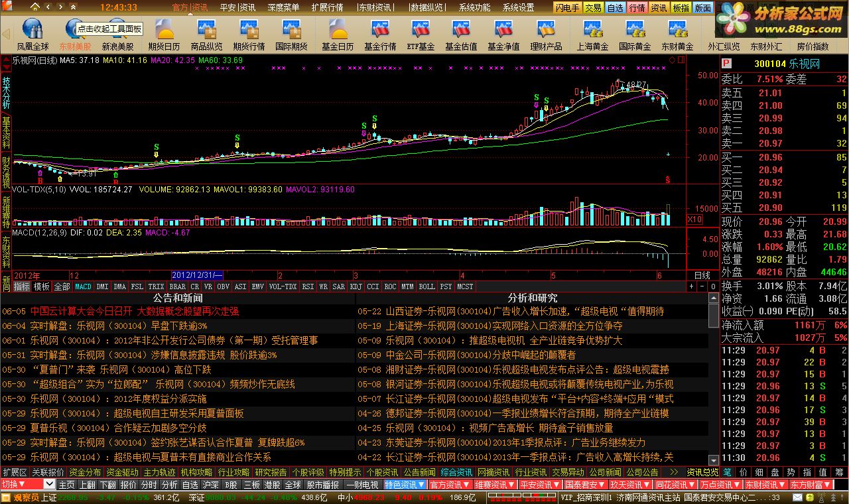Select the KDJ indicator tab
Screen dimensions: 849x504
[356, 286]
